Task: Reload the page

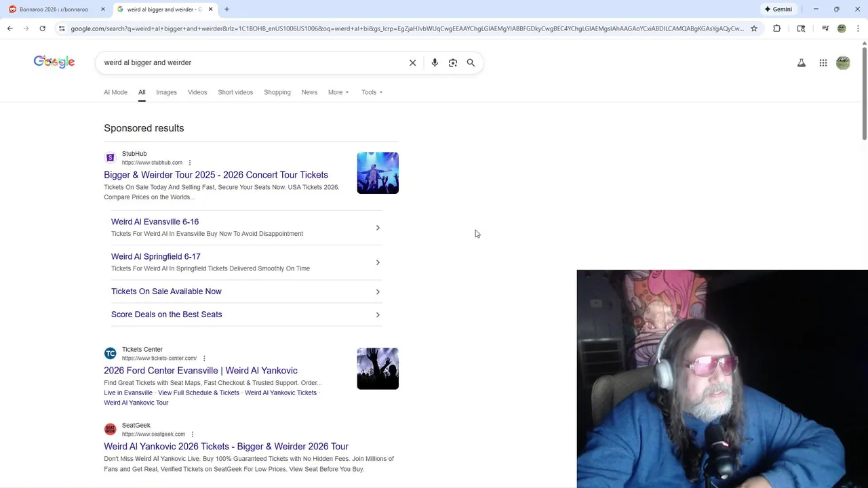Action: click(42, 28)
